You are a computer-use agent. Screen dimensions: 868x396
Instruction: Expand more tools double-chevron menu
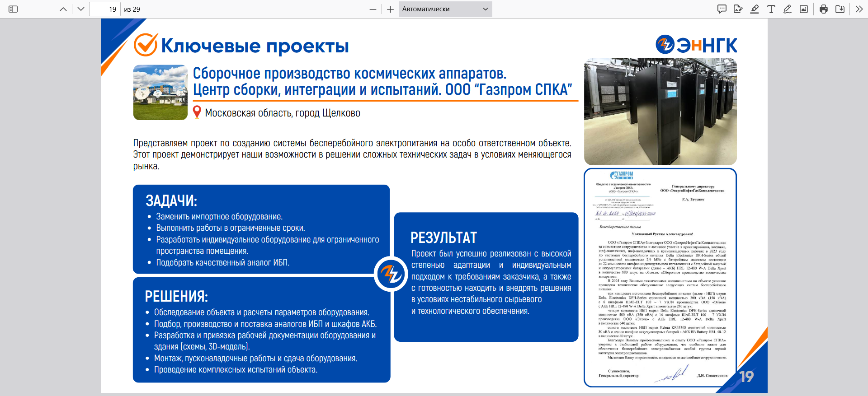859,9
